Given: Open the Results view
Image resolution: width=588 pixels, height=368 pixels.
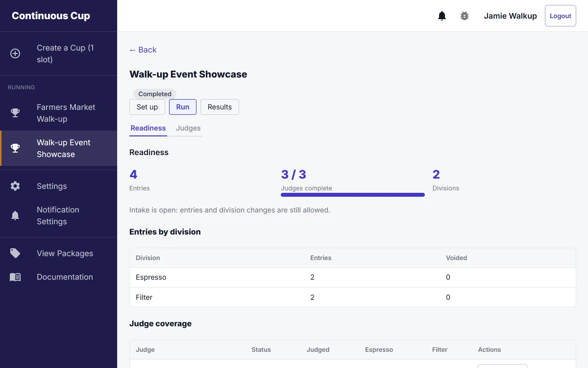Looking at the screenshot, I should click(220, 107).
